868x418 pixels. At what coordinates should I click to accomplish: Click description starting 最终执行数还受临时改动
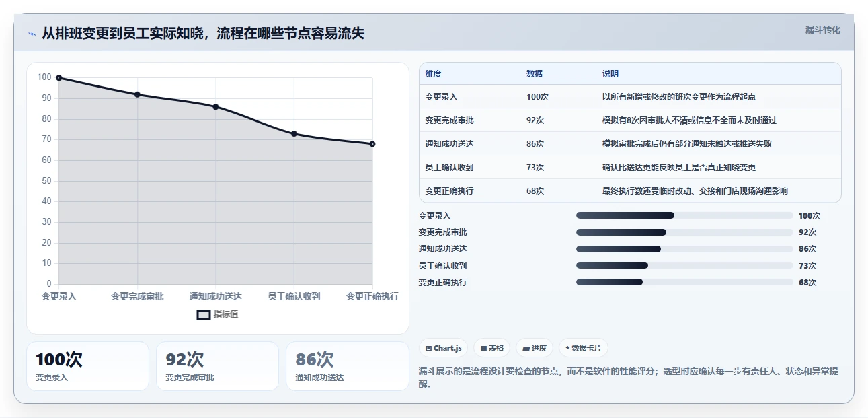point(695,191)
